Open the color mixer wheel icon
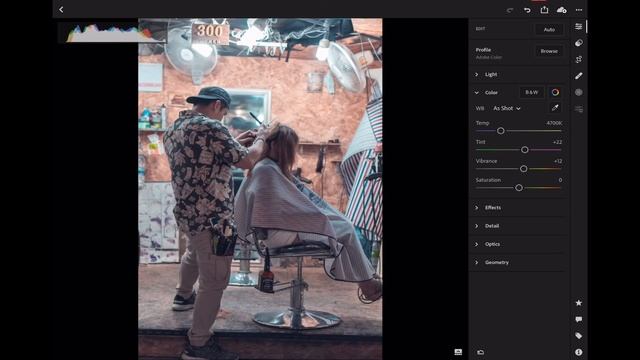640x360 pixels. [555, 92]
